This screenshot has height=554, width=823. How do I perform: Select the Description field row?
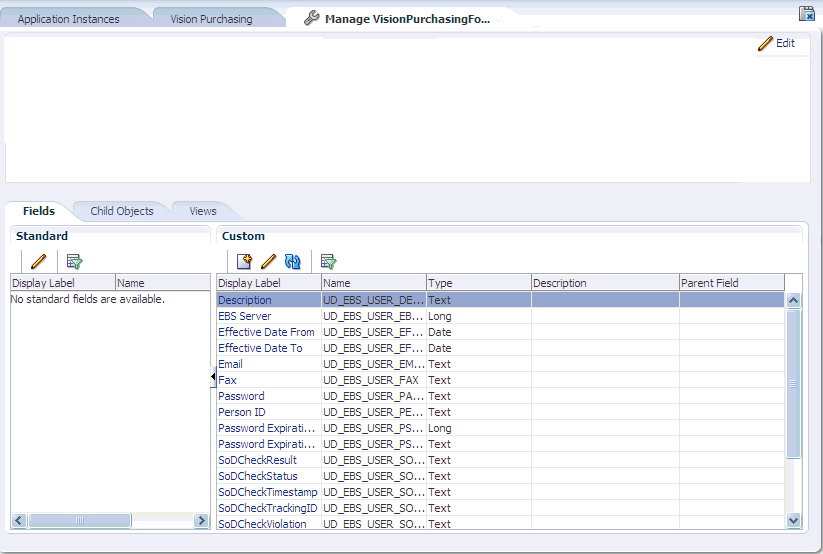click(x=501, y=300)
